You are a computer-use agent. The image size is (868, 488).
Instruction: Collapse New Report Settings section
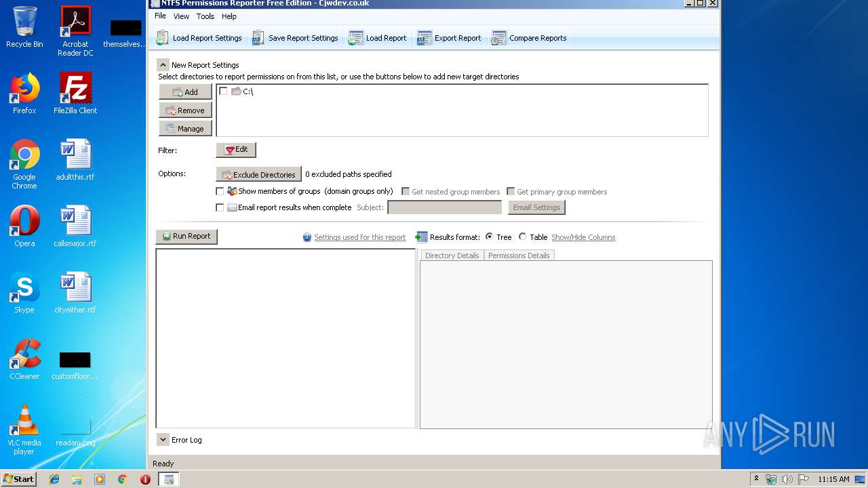point(163,65)
